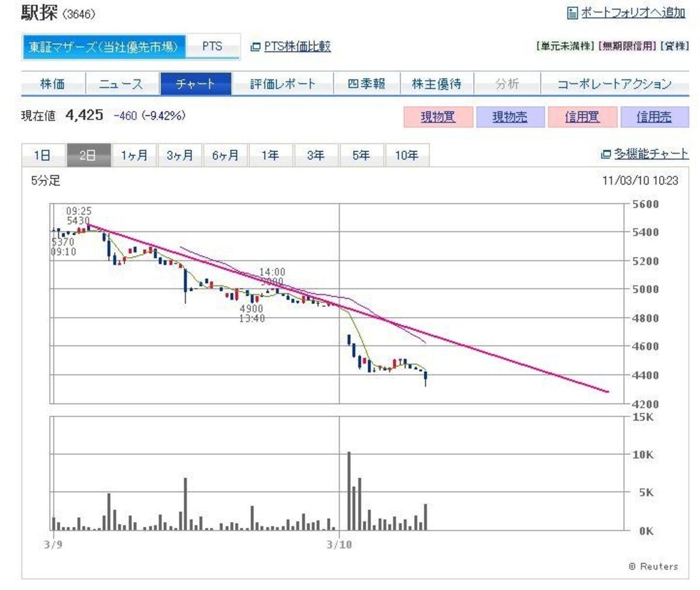Click the 多機能チャート popup icon
Viewport: 700px width, 590px height.
605,154
